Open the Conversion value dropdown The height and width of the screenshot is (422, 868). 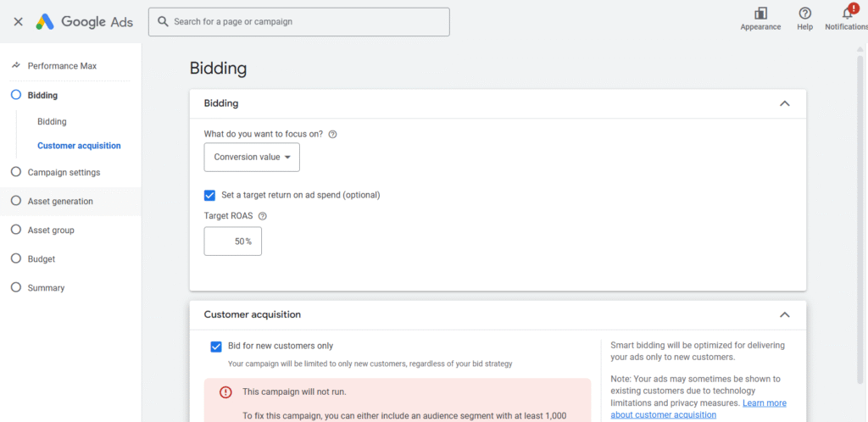point(252,157)
